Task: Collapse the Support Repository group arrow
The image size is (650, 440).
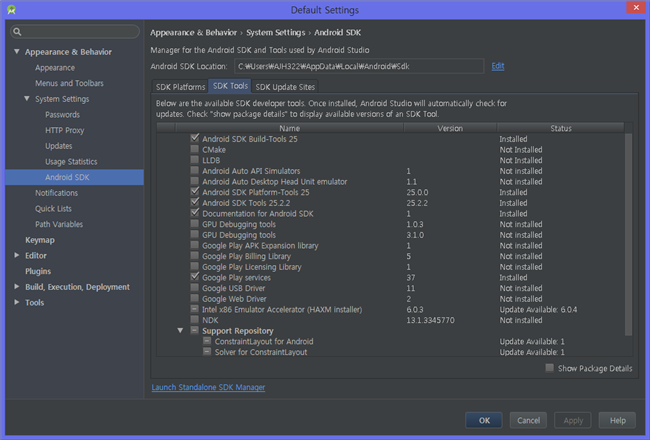Action: pyautogui.click(x=180, y=331)
